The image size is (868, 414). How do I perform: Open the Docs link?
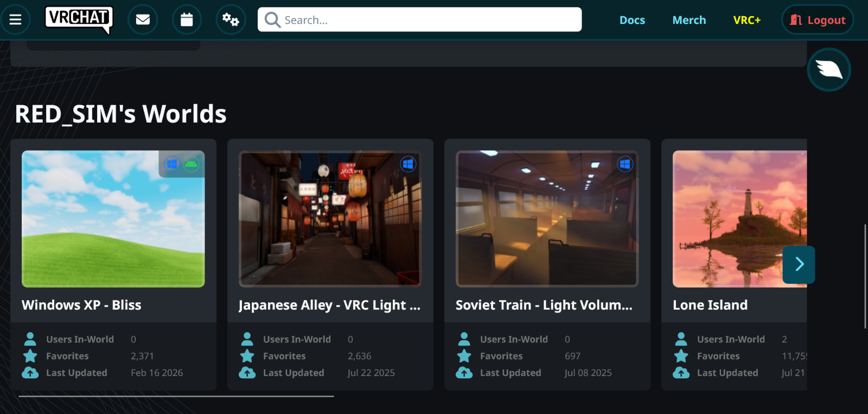632,20
